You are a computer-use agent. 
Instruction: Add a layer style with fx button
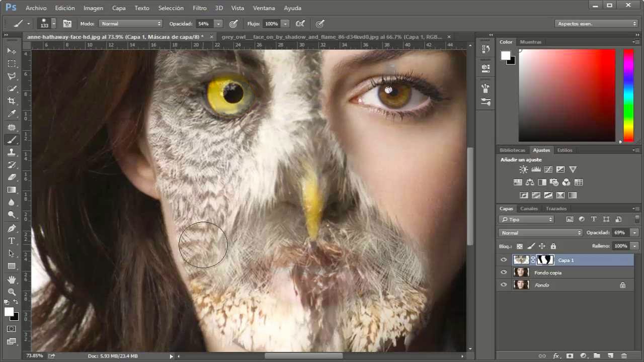[556, 356]
